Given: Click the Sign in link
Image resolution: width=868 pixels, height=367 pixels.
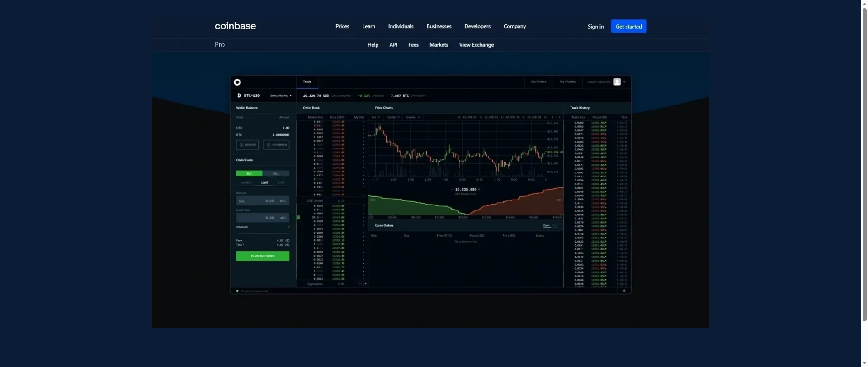Looking at the screenshot, I should 595,26.
